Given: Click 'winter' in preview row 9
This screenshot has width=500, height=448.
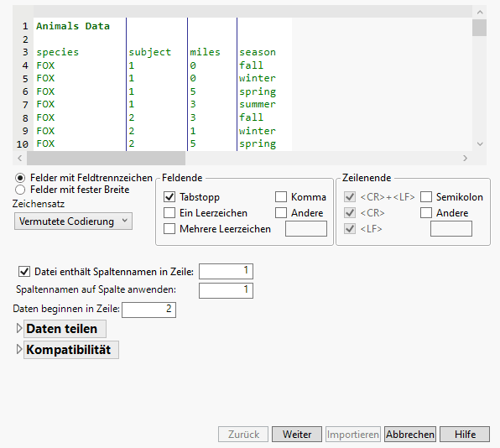Looking at the screenshot, I should (258, 131).
